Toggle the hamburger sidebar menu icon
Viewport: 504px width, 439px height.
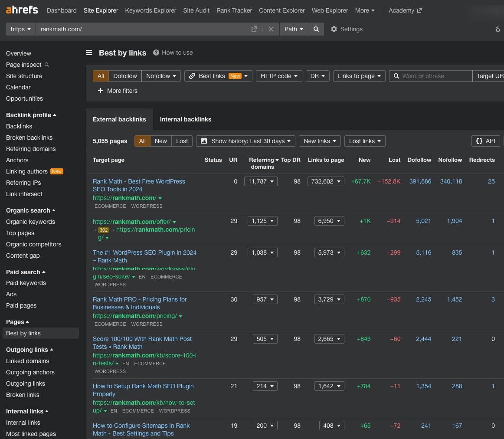pyautogui.click(x=89, y=52)
